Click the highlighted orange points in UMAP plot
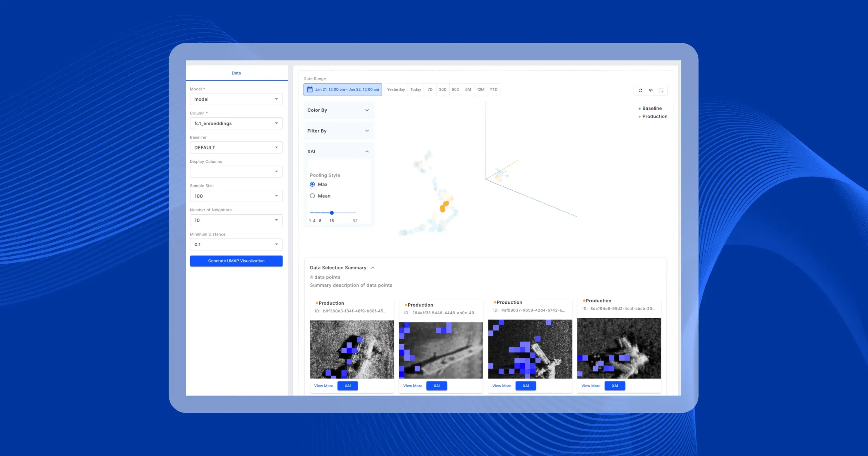Image resolution: width=868 pixels, height=456 pixels. [x=444, y=206]
